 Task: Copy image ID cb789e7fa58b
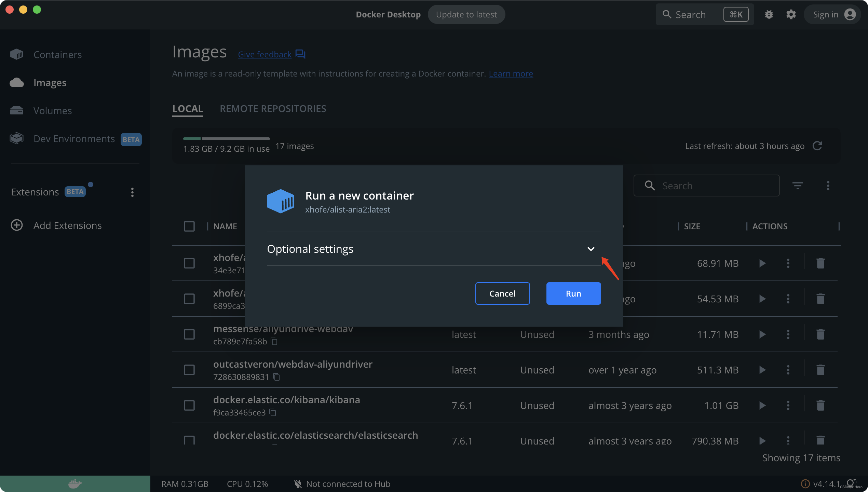click(x=274, y=341)
